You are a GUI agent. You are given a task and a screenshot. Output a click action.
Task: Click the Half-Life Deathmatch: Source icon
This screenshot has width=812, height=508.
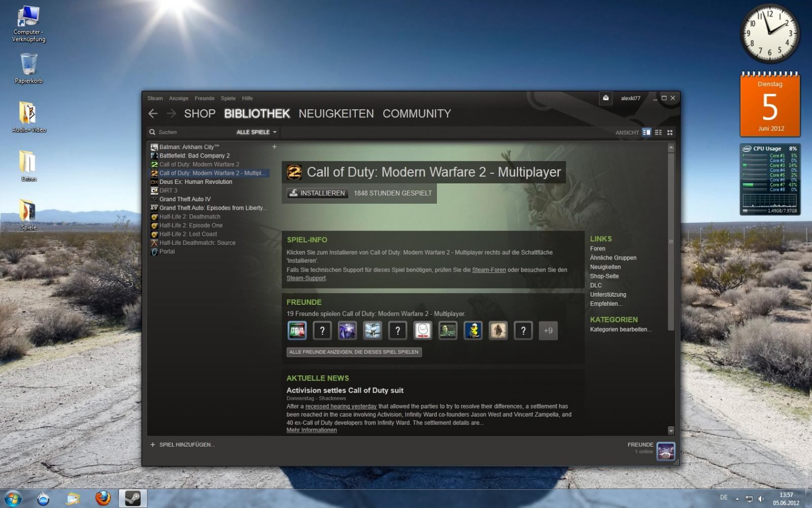pos(154,243)
